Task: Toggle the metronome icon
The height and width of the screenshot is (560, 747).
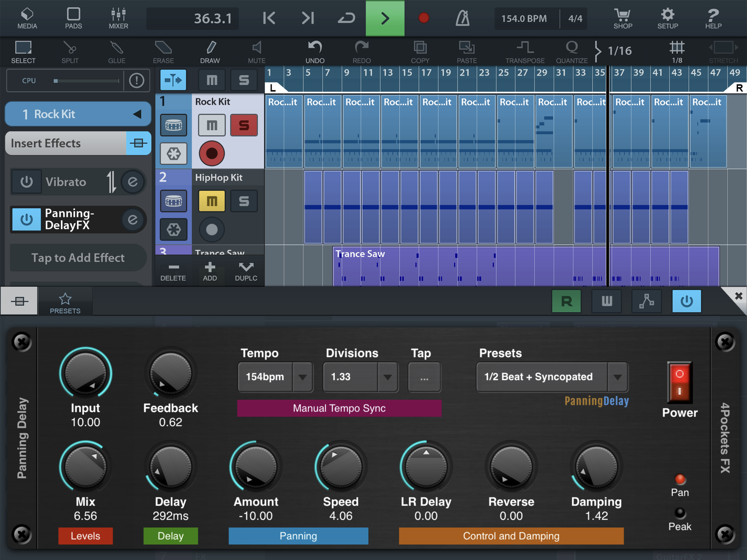Action: 462,18
